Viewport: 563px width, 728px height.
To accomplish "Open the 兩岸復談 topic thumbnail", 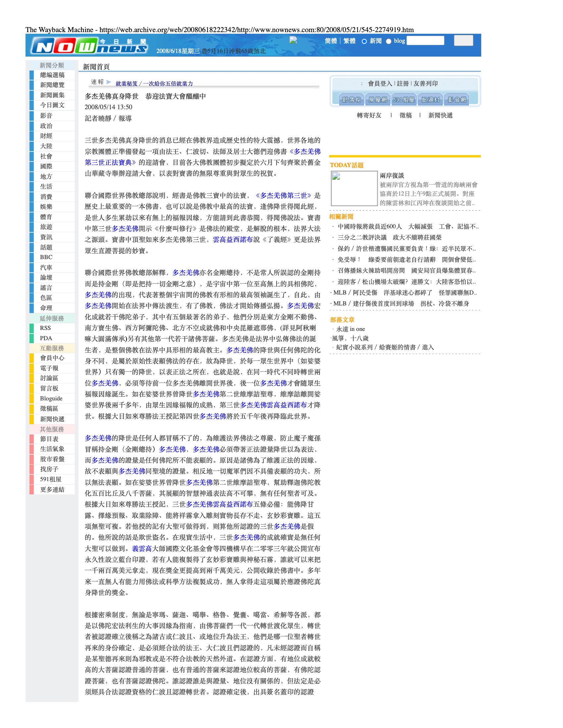I will tap(354, 188).
